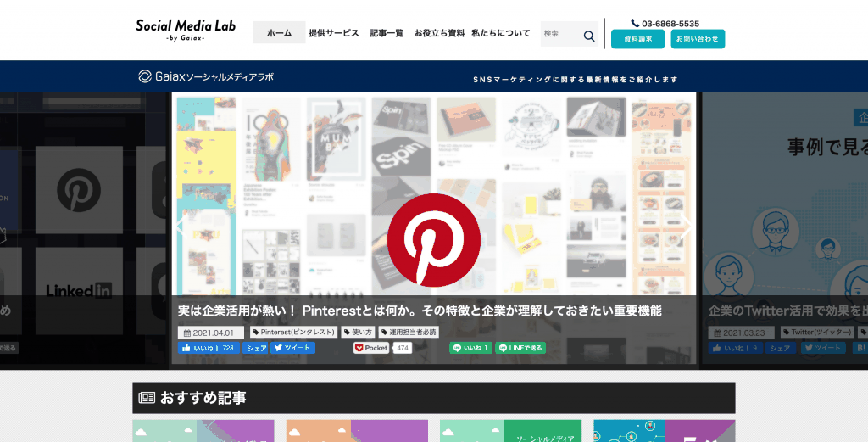868x442 pixels.
Task: Open the fourth recommended article with the blue network image
Action: 665,431
